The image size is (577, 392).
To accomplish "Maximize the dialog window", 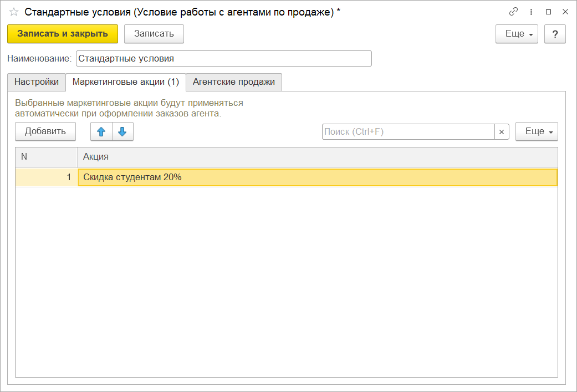I will point(548,12).
